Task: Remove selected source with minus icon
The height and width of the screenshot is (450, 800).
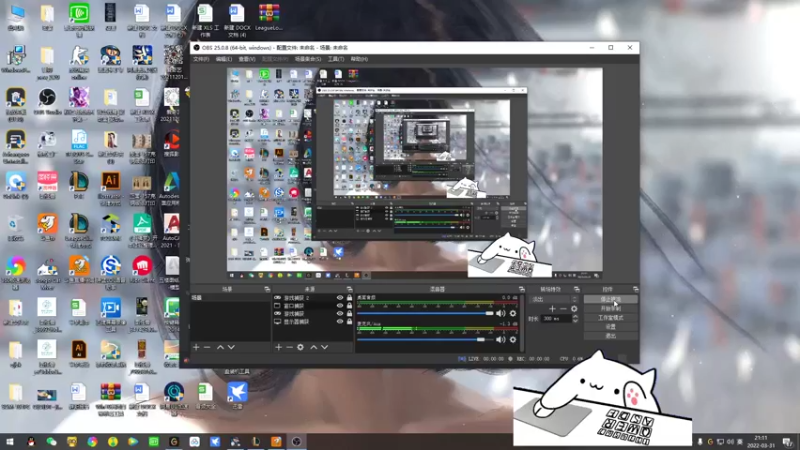Action: pos(289,347)
